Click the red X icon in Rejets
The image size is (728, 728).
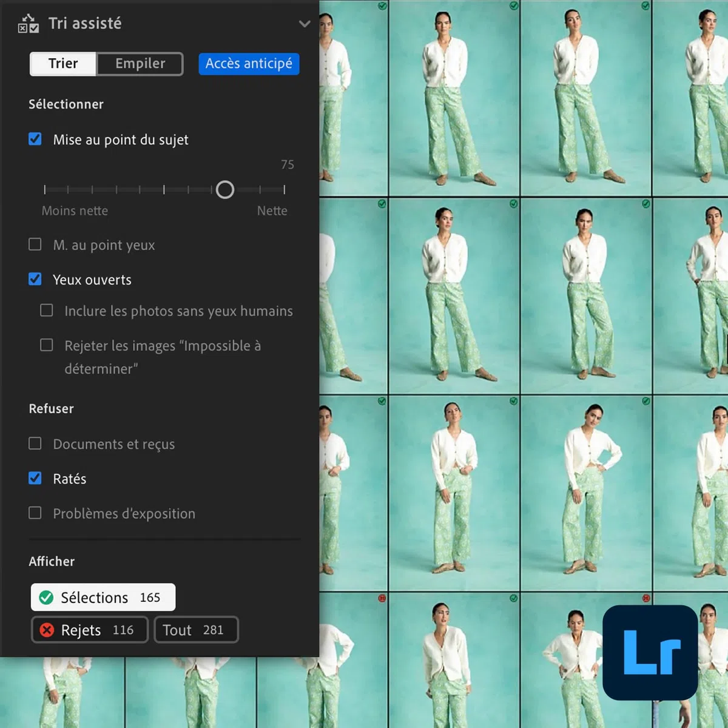click(x=47, y=630)
